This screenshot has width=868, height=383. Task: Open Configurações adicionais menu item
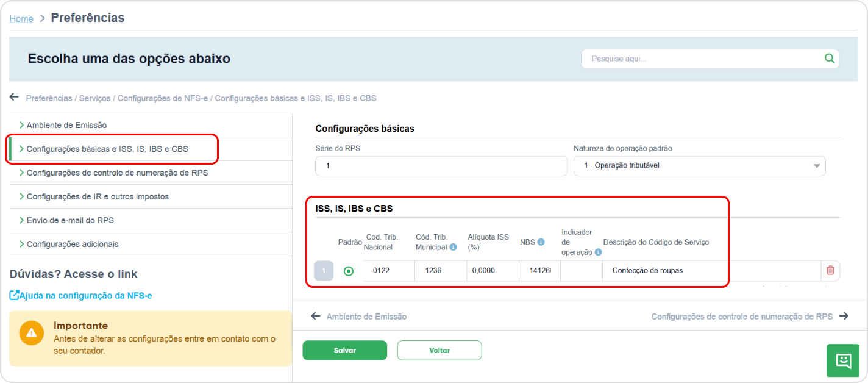click(151, 244)
